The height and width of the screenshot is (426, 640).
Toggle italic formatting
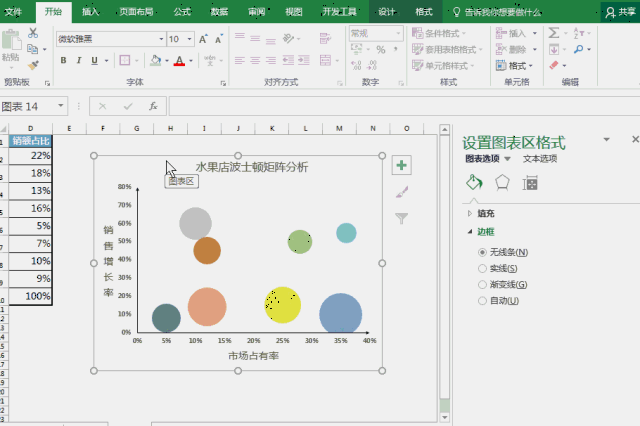79,60
